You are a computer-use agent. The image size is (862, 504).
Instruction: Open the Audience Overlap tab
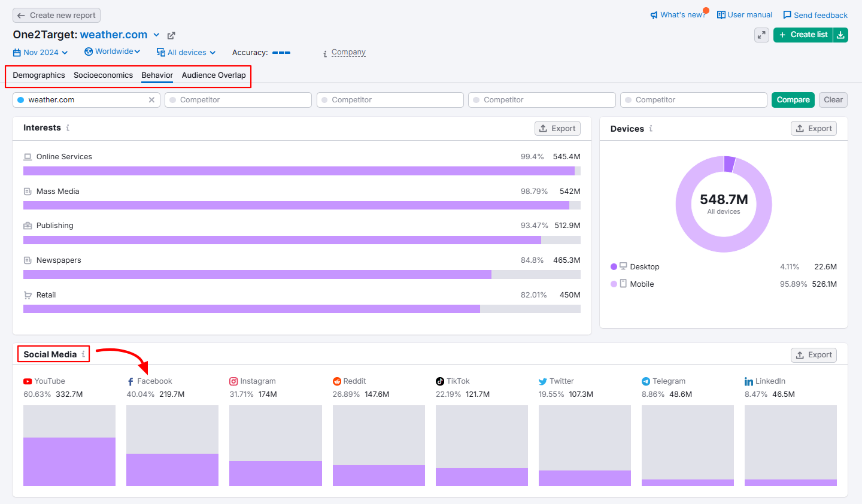[214, 75]
